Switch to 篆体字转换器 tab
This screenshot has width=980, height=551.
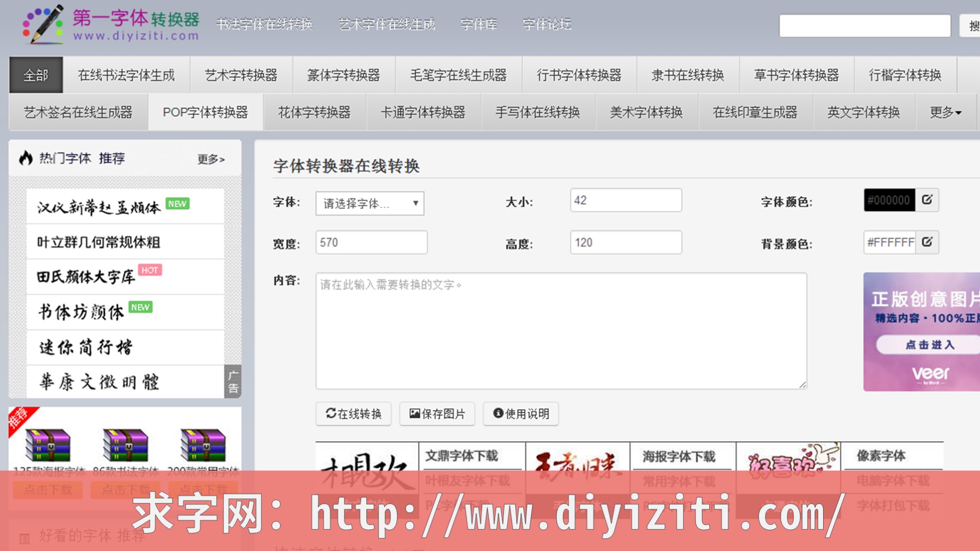pyautogui.click(x=343, y=75)
